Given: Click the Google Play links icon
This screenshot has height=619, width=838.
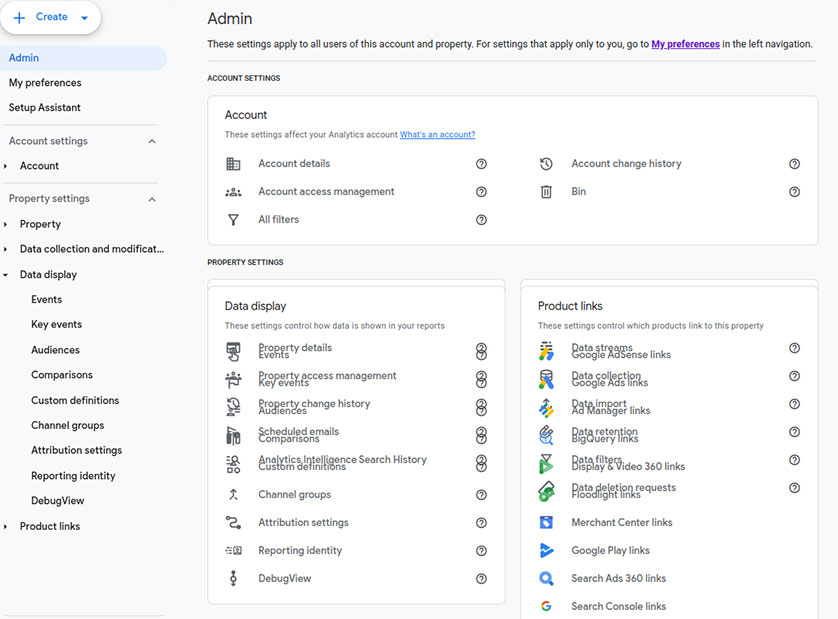Looking at the screenshot, I should [x=546, y=550].
